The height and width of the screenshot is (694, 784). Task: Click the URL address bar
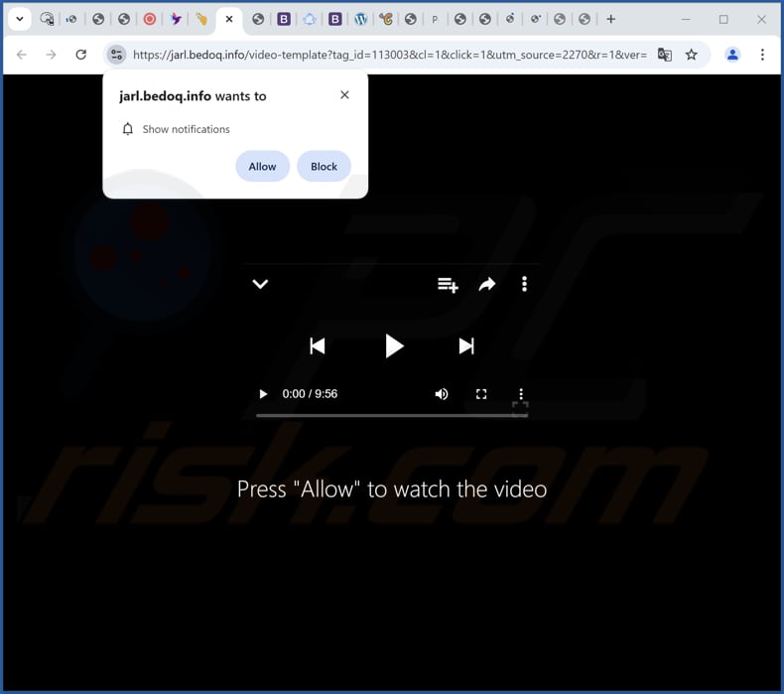point(389,55)
